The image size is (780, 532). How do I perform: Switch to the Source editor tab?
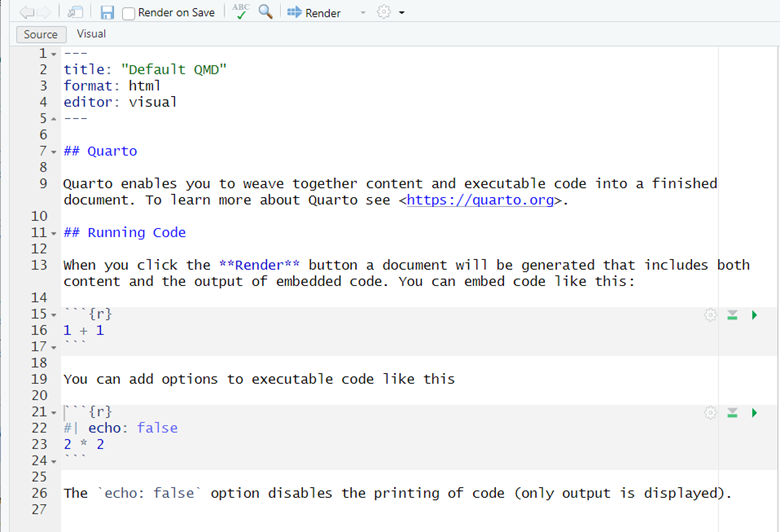pos(41,34)
